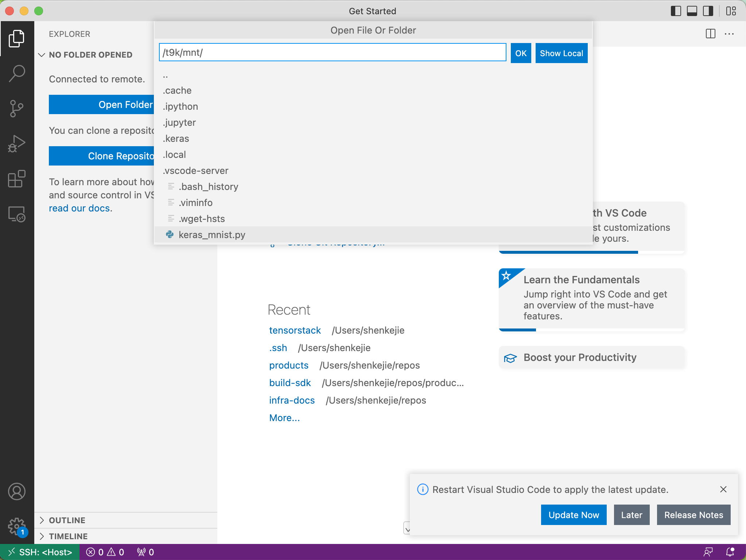
Task: Open the Source Control view icon
Action: pos(17,108)
